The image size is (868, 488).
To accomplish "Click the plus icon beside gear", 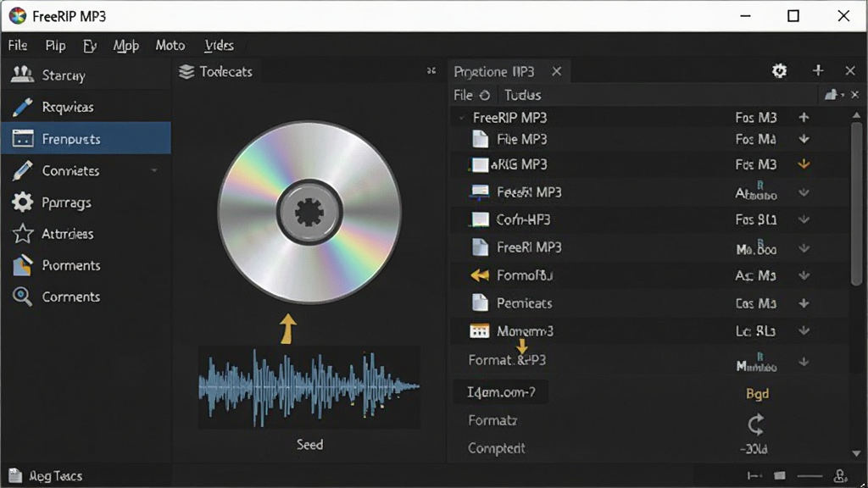I will pyautogui.click(x=818, y=70).
